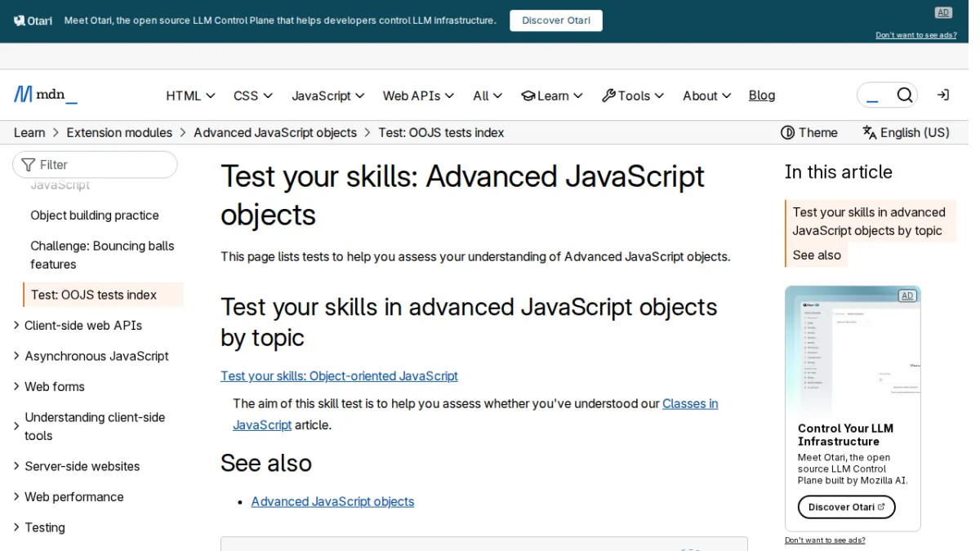Click Discover Otari button in the sidebar ad
This screenshot has height=551, width=980.
click(847, 507)
